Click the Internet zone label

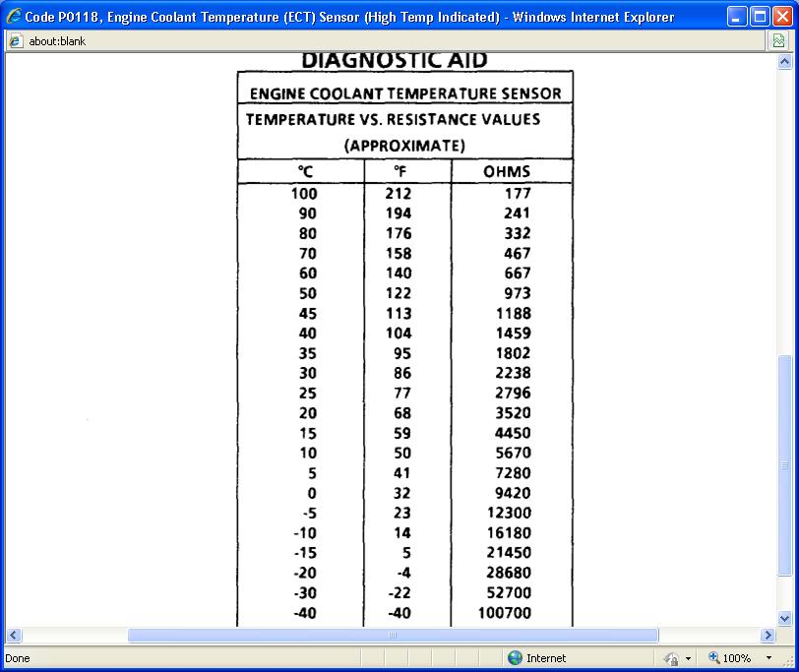point(546,658)
